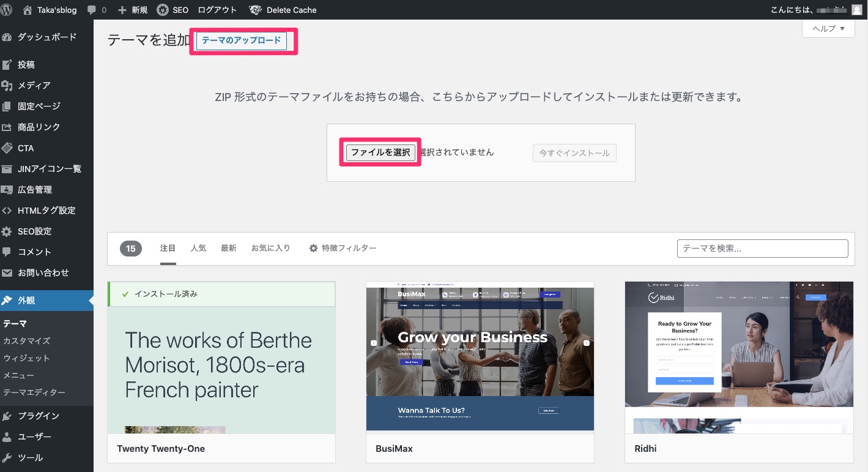Click the インストール済み notice text
Viewport: 868px width, 472px height.
[x=166, y=294]
